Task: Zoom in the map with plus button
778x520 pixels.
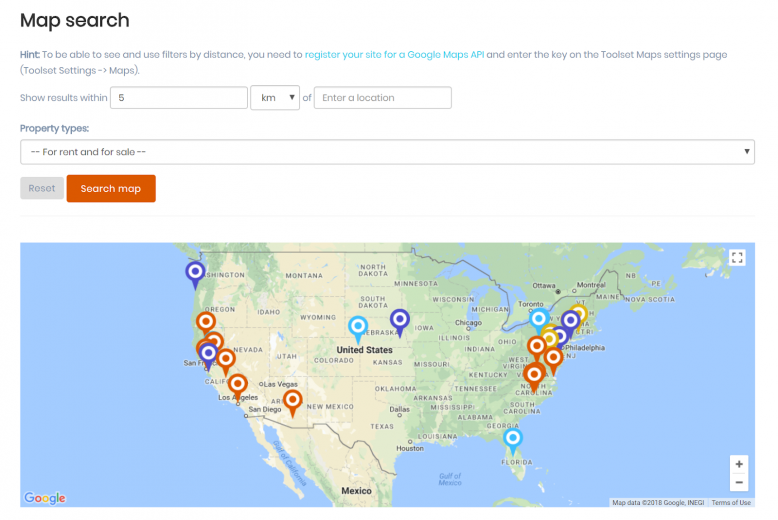Action: (739, 464)
